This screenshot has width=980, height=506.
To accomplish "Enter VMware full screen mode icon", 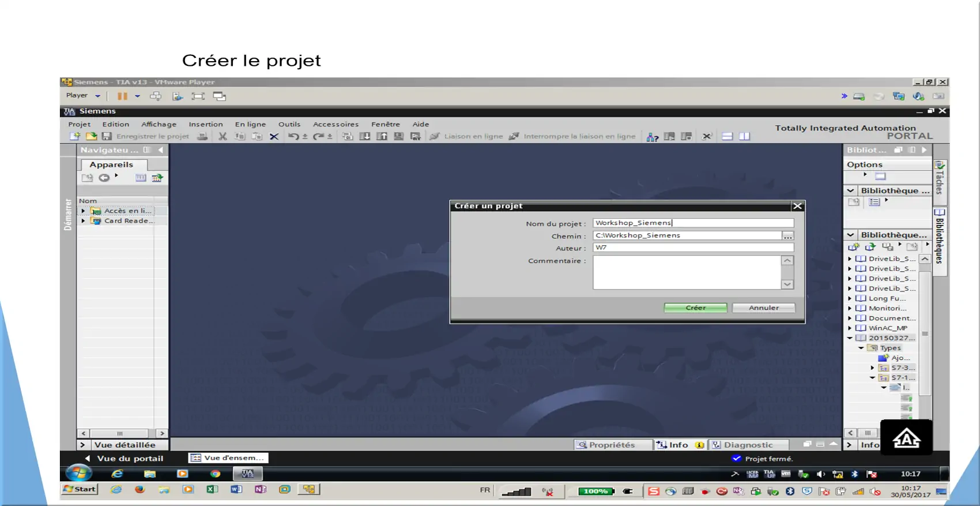I will click(198, 96).
